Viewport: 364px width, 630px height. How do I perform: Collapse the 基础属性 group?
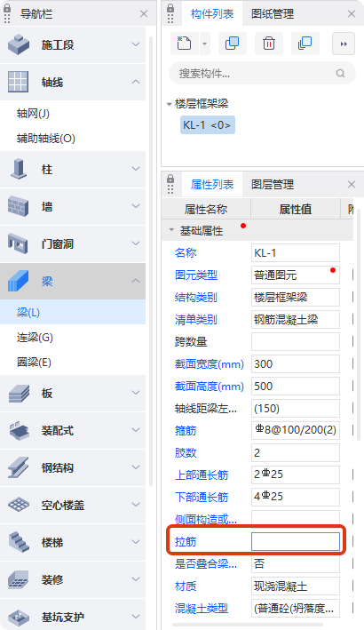click(171, 230)
